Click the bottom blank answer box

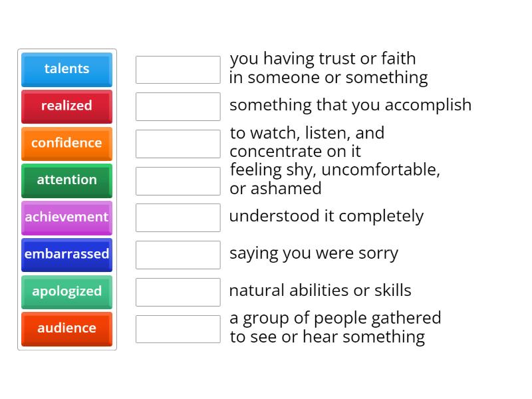[178, 328]
